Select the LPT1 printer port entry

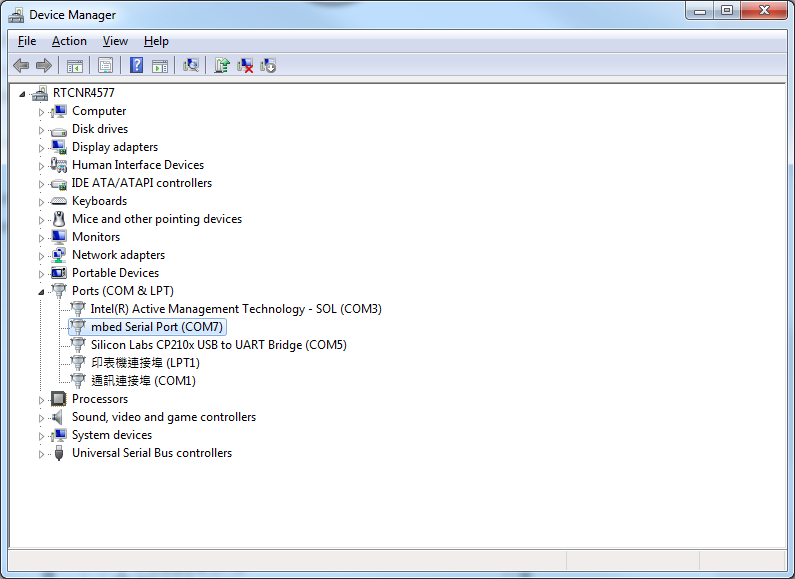(146, 363)
